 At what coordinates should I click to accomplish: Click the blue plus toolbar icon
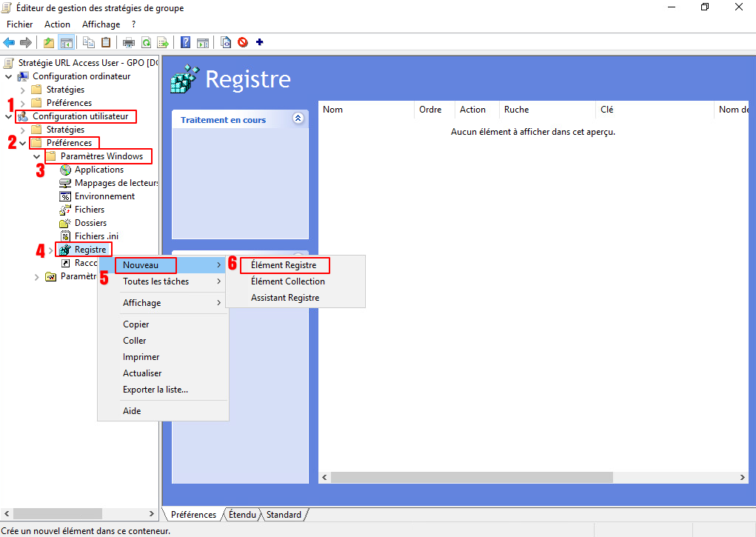(259, 42)
